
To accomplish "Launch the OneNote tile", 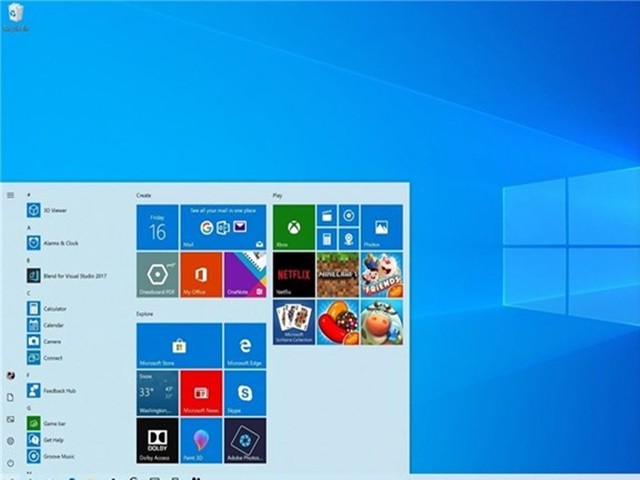I will (x=245, y=275).
